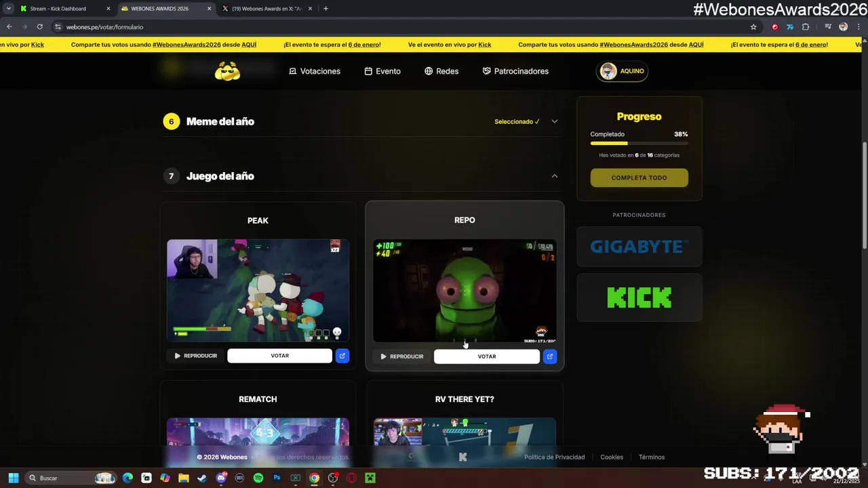This screenshot has height=488, width=868.
Task: Click the Completado progress bar
Action: [639, 143]
